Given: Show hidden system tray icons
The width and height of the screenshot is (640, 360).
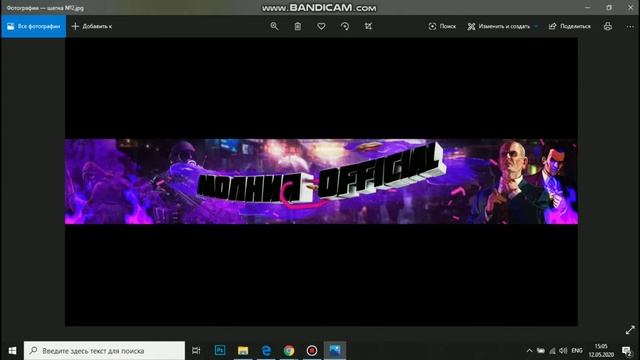Looking at the screenshot, I should point(529,351).
